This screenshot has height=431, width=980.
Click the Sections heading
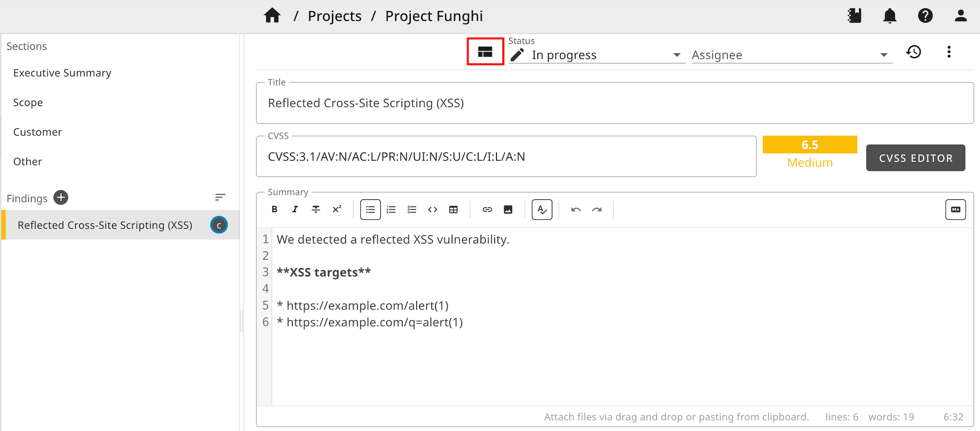pos(27,46)
